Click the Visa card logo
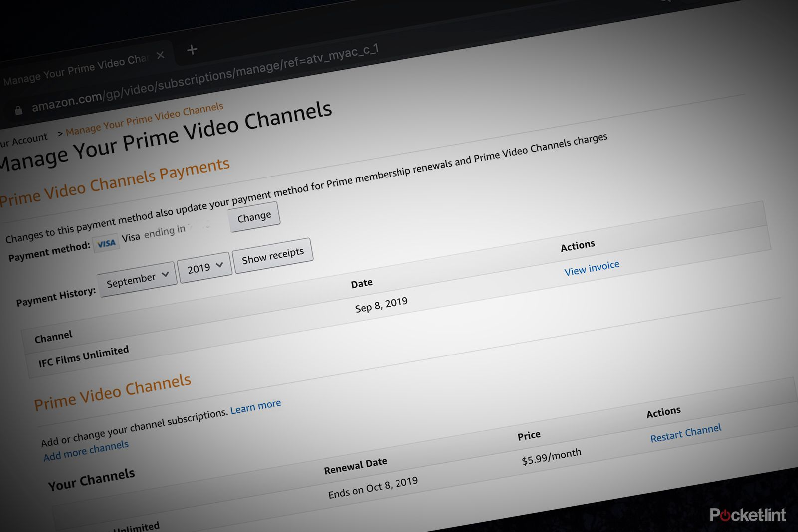798x532 pixels. click(x=106, y=244)
